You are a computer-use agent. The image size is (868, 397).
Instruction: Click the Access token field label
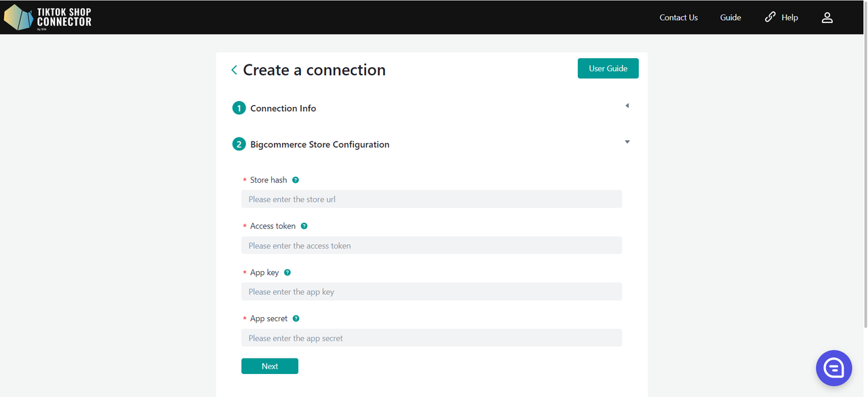coord(273,226)
